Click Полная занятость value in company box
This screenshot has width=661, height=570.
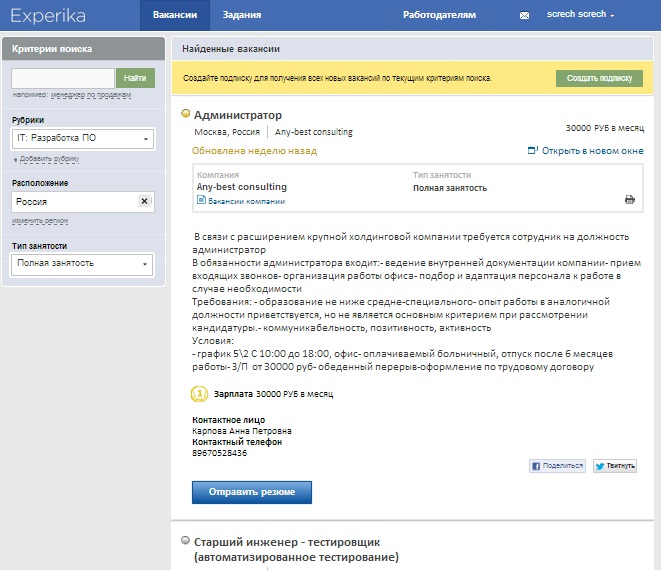(x=450, y=188)
